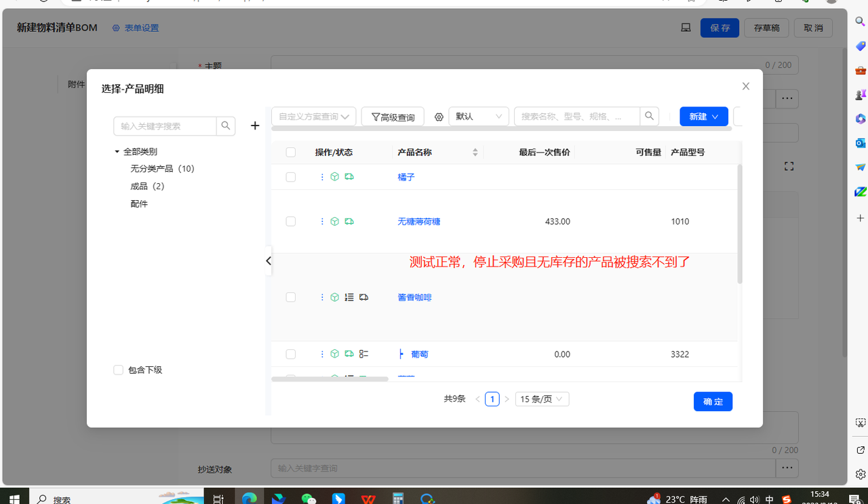The image size is (868, 504).
Task: Select 无分类产品（10）category
Action: pyautogui.click(x=162, y=168)
